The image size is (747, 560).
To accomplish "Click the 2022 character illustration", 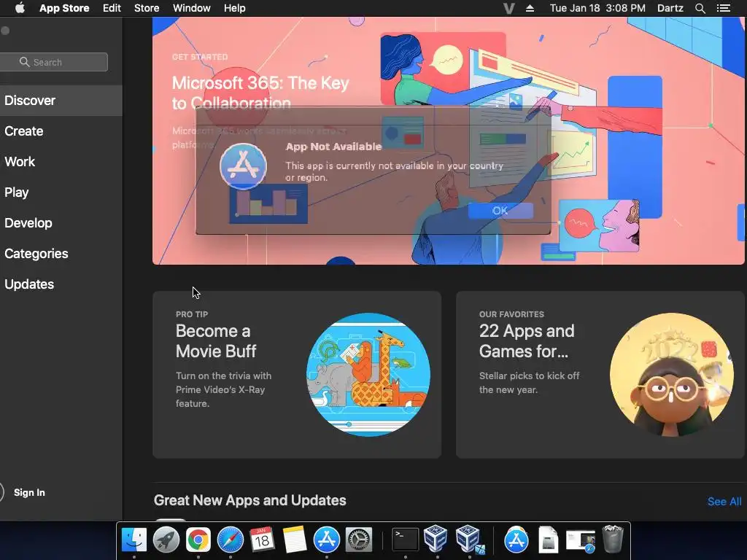I will pos(672,375).
